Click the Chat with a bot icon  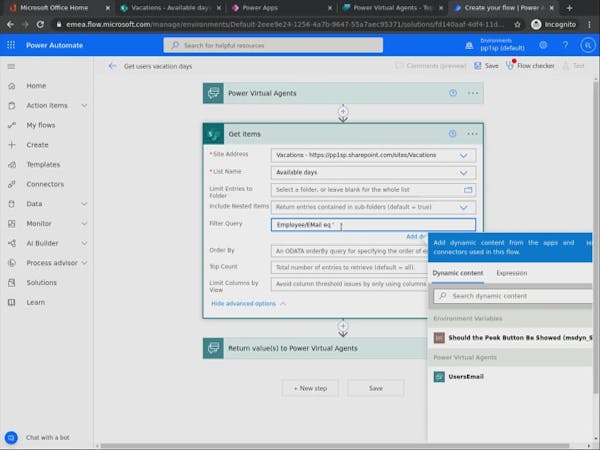(x=11, y=437)
